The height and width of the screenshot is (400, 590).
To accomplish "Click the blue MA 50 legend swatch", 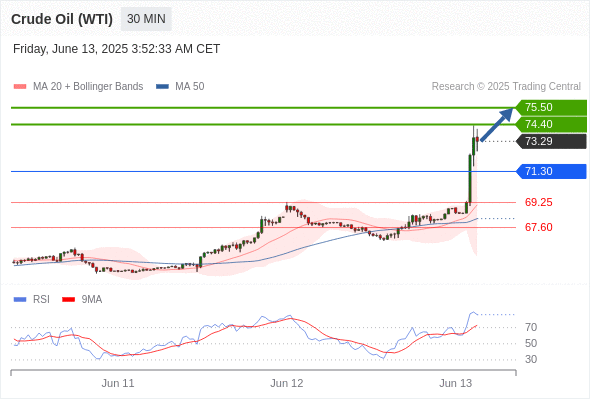I will 162,87.
